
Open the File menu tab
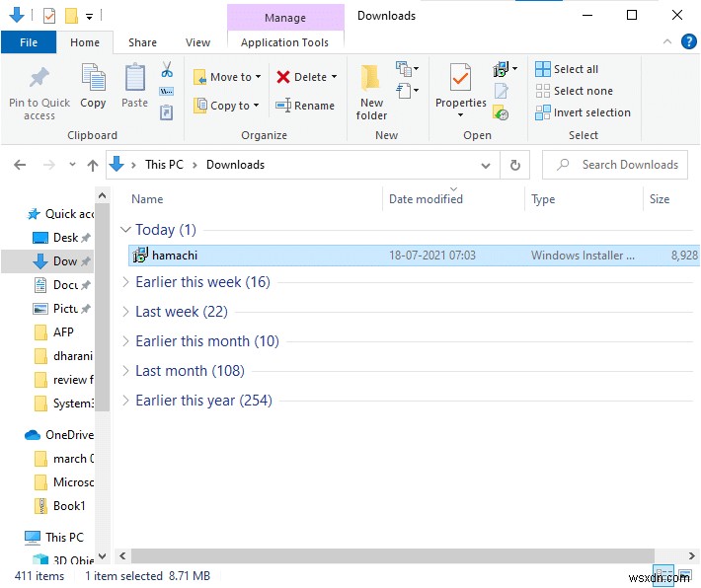(x=29, y=42)
